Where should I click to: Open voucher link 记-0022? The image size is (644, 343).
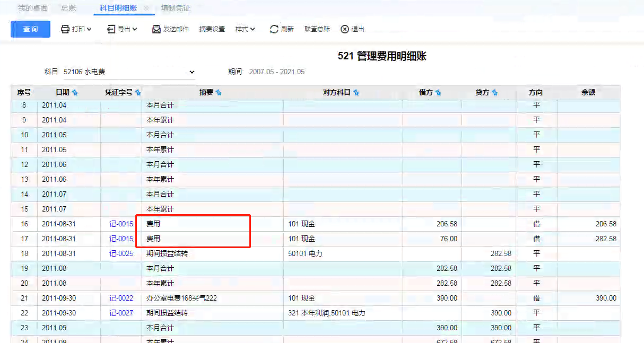(x=121, y=298)
